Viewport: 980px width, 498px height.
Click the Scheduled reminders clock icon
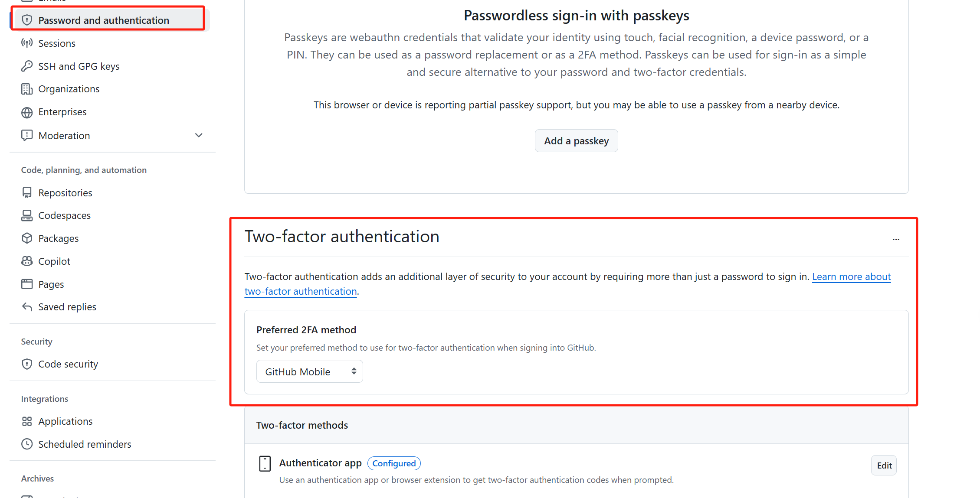pyautogui.click(x=27, y=444)
